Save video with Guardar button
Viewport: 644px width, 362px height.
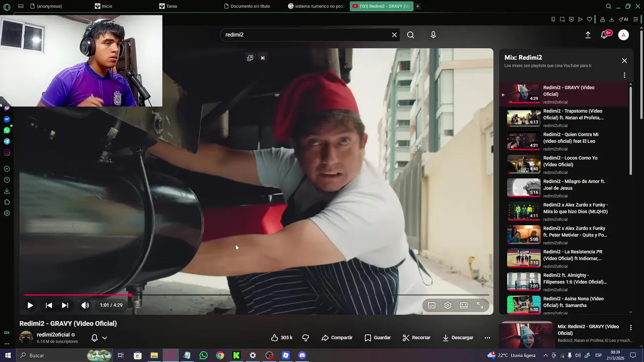click(377, 338)
